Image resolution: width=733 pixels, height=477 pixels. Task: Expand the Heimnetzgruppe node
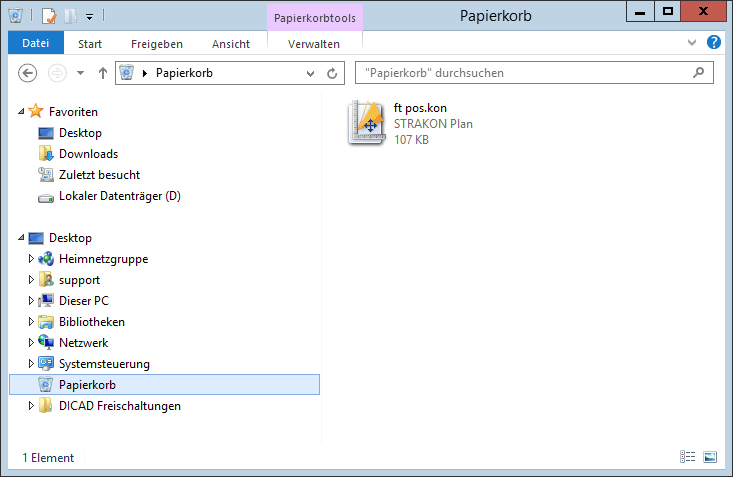(x=31, y=259)
